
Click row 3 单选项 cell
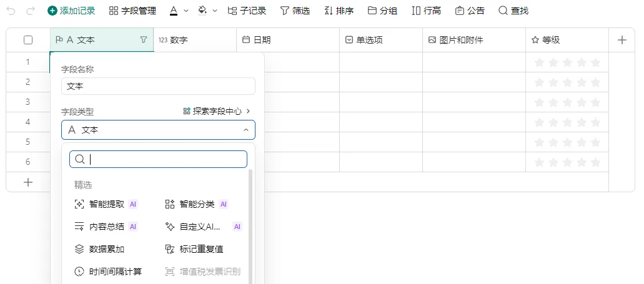381,102
